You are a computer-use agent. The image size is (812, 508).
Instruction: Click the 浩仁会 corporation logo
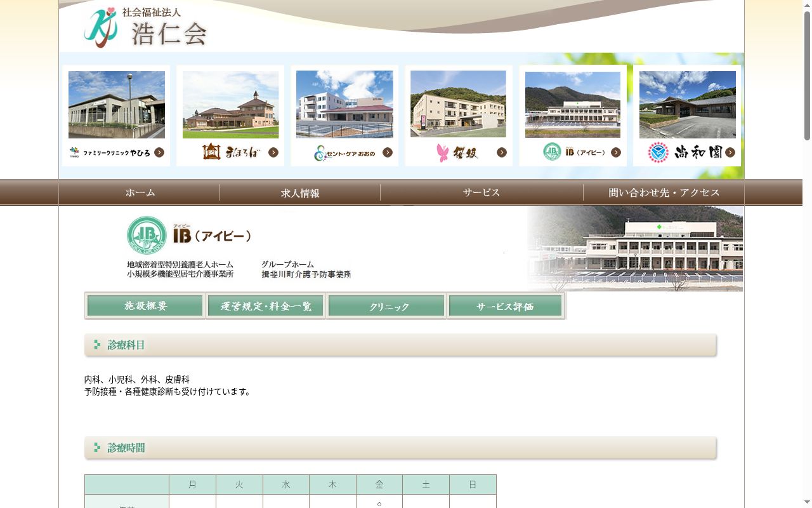pyautogui.click(x=145, y=28)
